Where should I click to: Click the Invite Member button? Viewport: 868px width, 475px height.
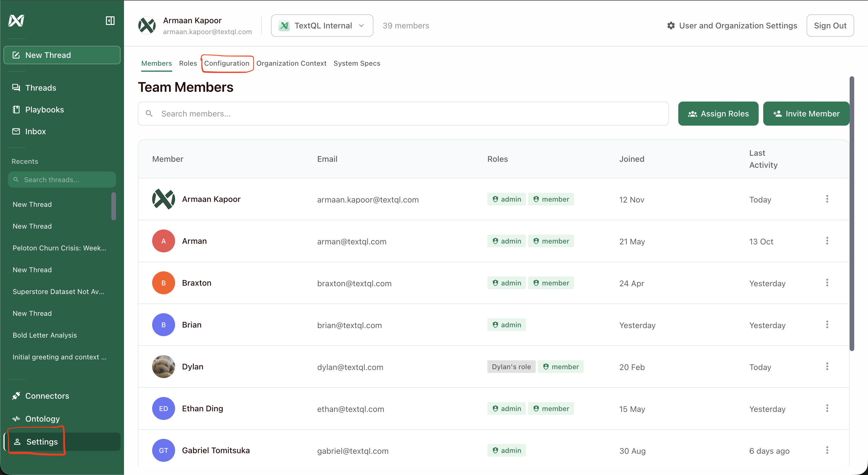(806, 114)
